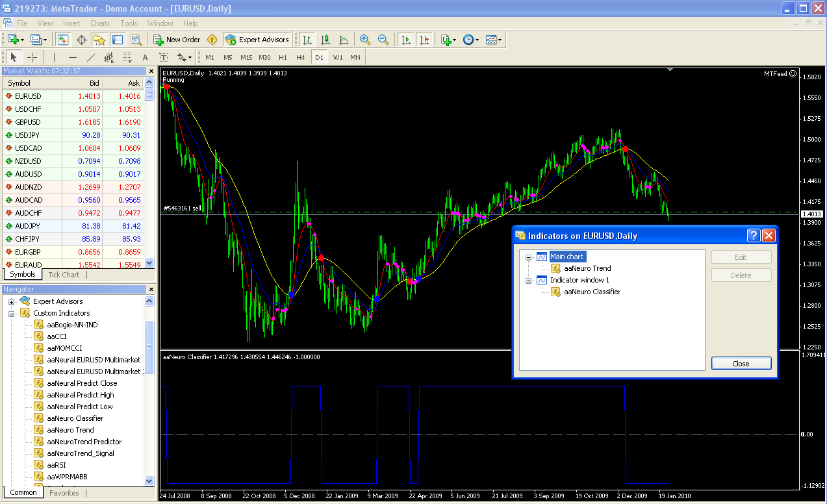The height and width of the screenshot is (504, 827).
Task: Select the Text Label tool
Action: pyautogui.click(x=164, y=57)
